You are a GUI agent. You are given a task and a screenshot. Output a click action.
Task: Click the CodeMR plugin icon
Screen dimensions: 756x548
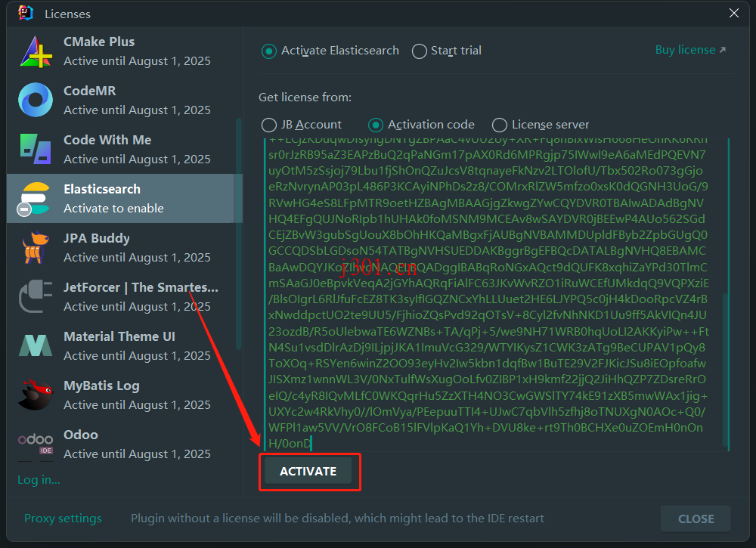point(36,101)
